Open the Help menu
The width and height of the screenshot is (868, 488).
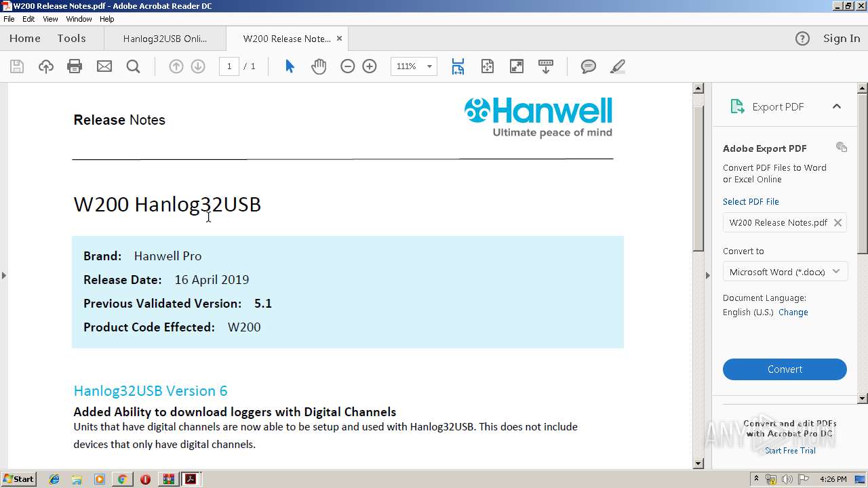[107, 19]
